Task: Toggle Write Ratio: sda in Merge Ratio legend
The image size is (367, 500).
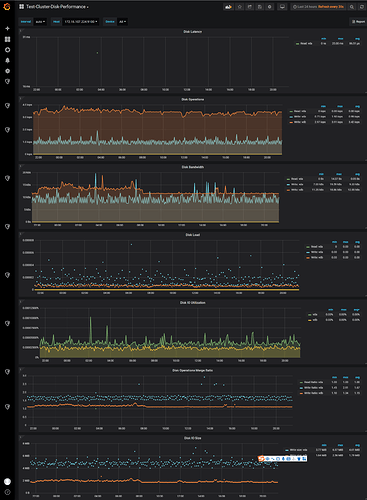Action: click(313, 388)
